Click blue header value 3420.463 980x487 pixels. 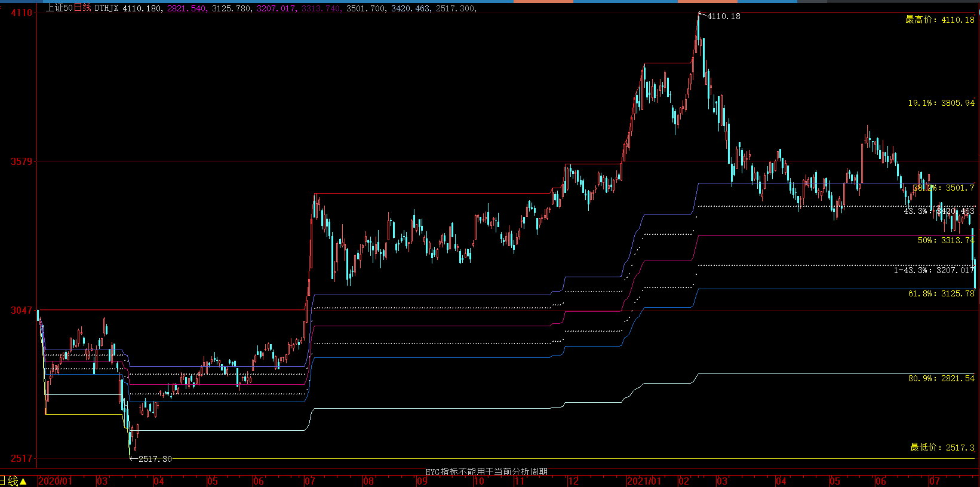[411, 8]
